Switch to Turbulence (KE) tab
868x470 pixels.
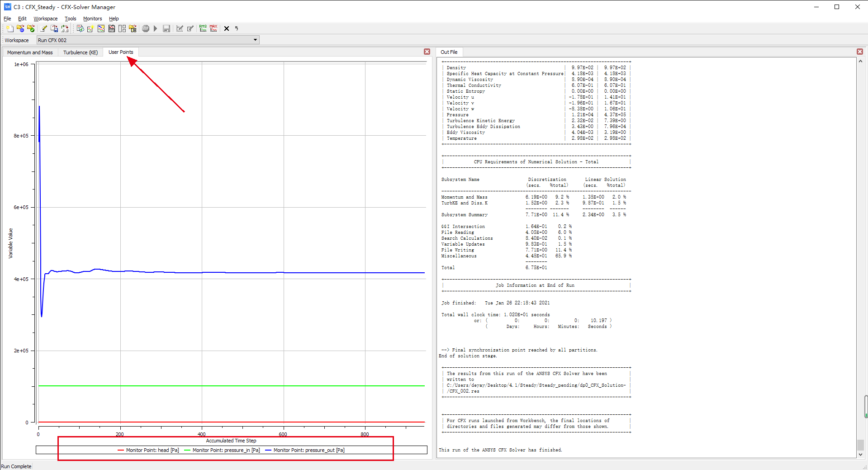(81, 52)
